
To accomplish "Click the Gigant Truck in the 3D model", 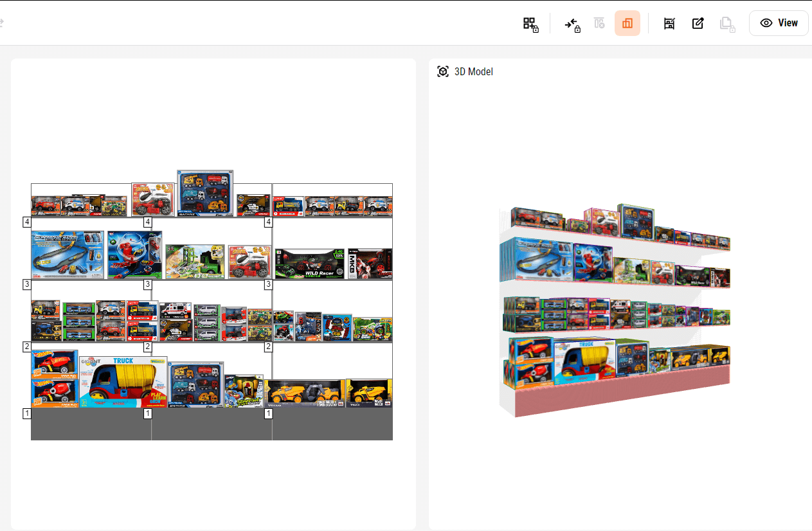I will pyautogui.click(x=585, y=359).
